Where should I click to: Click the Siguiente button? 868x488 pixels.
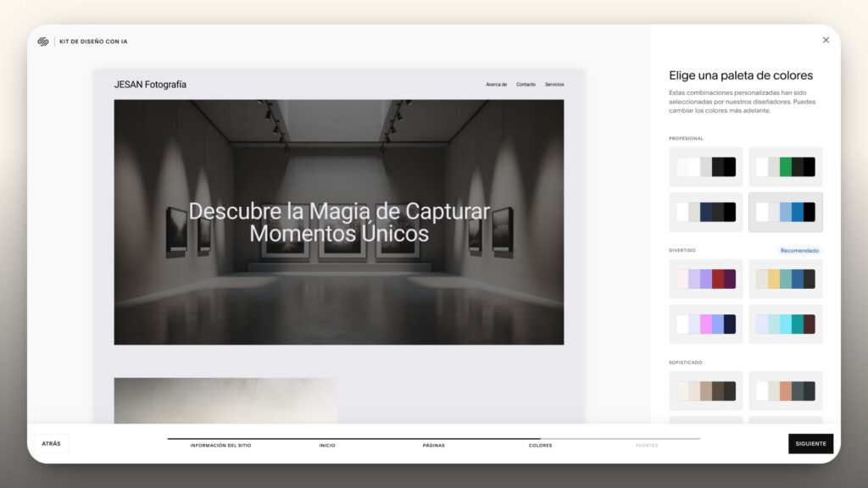(x=810, y=444)
